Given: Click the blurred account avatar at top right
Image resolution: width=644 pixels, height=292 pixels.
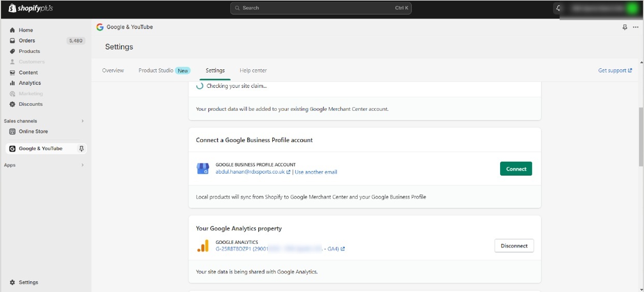Looking at the screenshot, I should [633, 8].
